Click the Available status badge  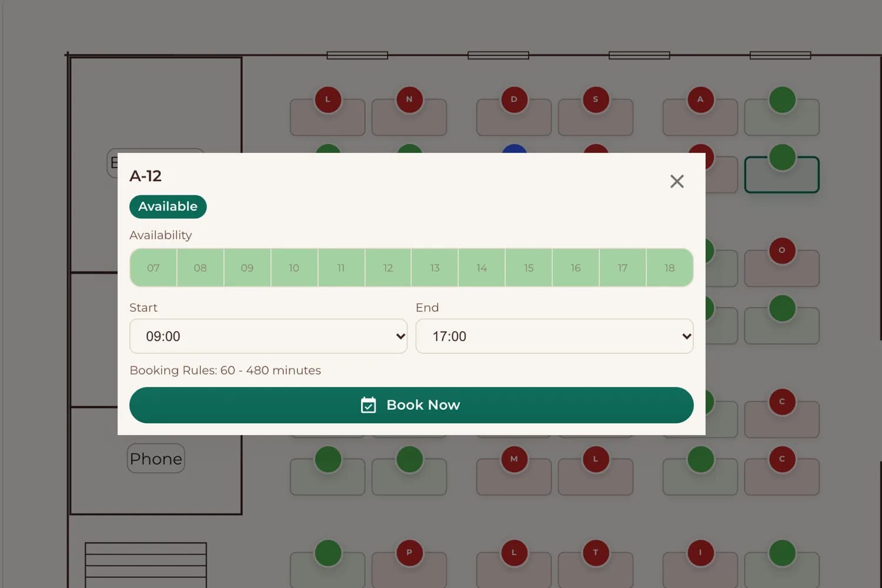coord(168,206)
